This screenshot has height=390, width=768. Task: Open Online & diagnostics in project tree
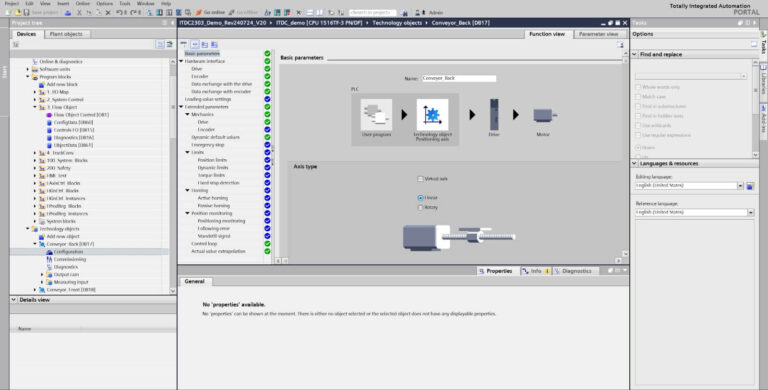(x=61, y=62)
